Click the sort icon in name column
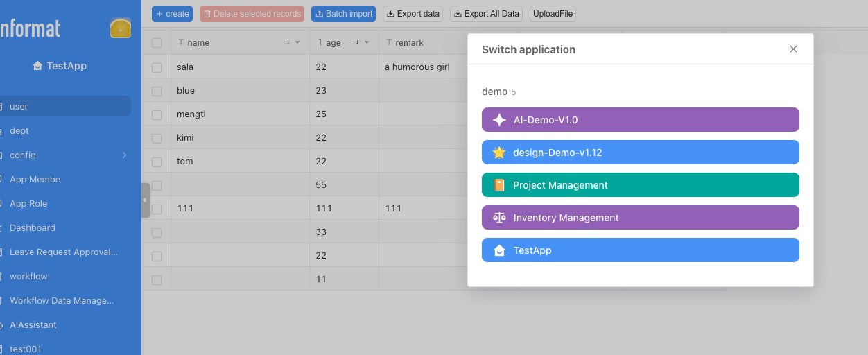The image size is (868, 355). pos(286,43)
